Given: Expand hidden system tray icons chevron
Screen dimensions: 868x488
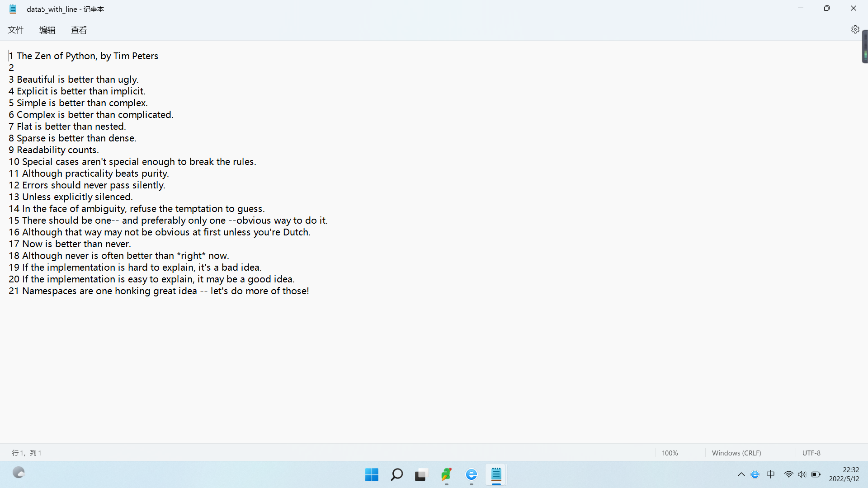Looking at the screenshot, I should [x=741, y=474].
